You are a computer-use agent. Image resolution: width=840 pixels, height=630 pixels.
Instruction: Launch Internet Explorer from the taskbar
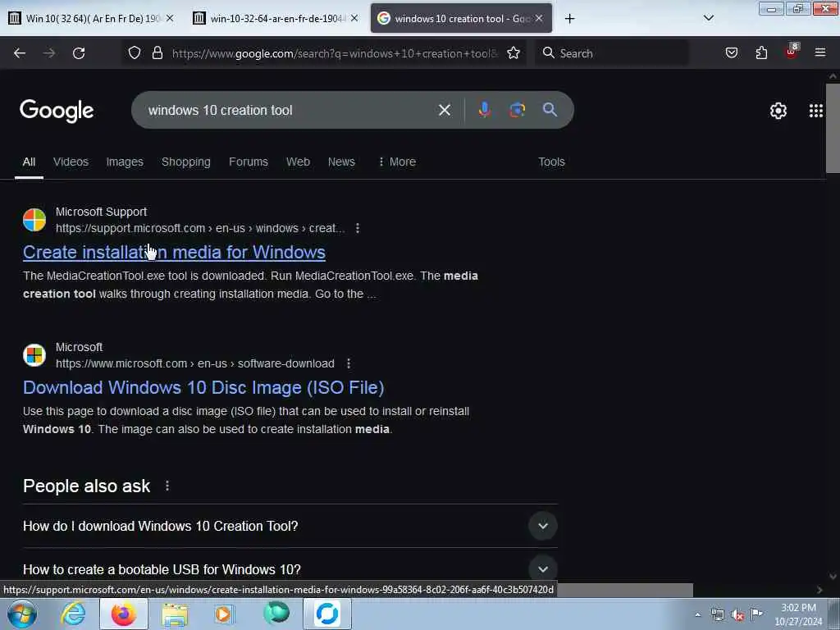click(x=73, y=614)
